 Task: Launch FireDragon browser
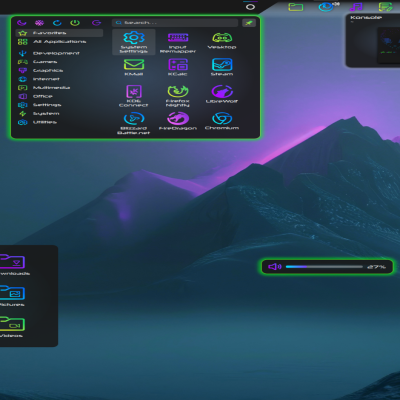178,121
